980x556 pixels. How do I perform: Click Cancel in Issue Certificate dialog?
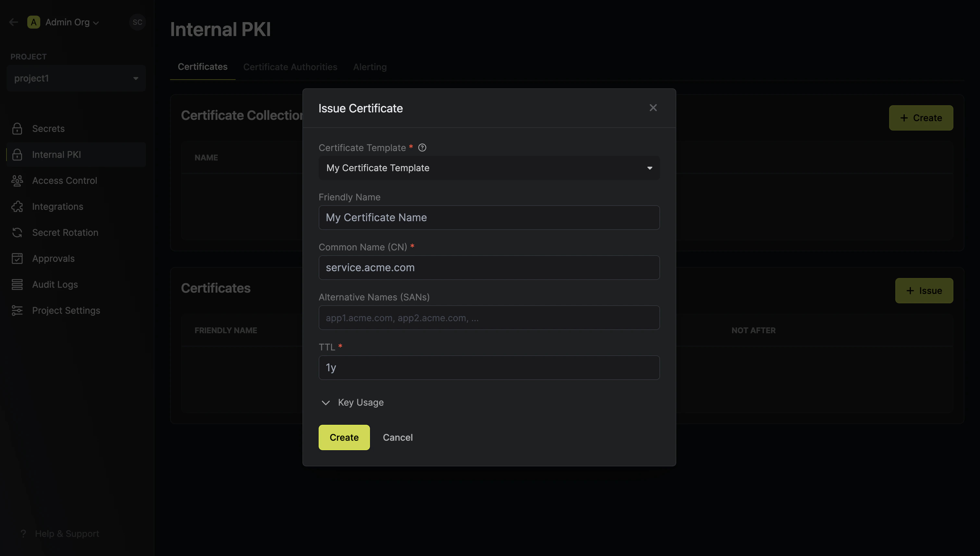click(x=398, y=437)
